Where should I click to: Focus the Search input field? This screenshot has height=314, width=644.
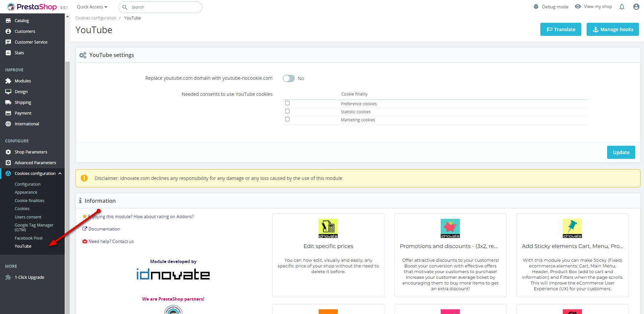tap(160, 7)
